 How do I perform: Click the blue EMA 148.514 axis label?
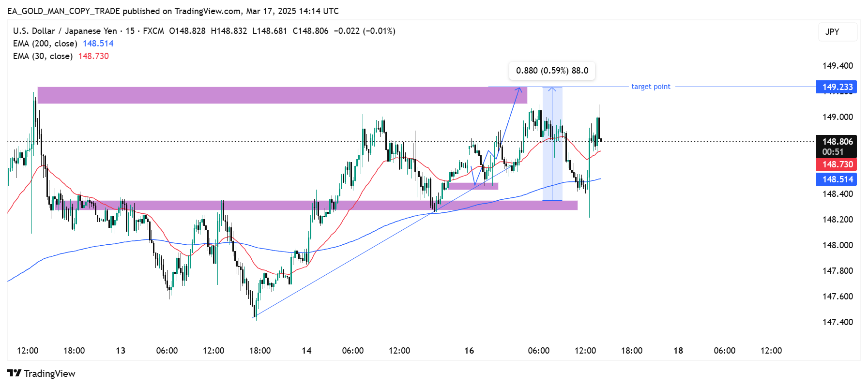837,179
